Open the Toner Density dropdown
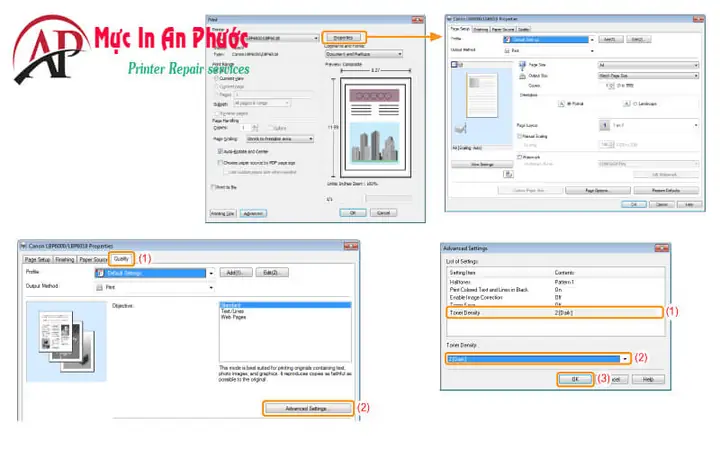This screenshot has width=720, height=450. click(538, 359)
